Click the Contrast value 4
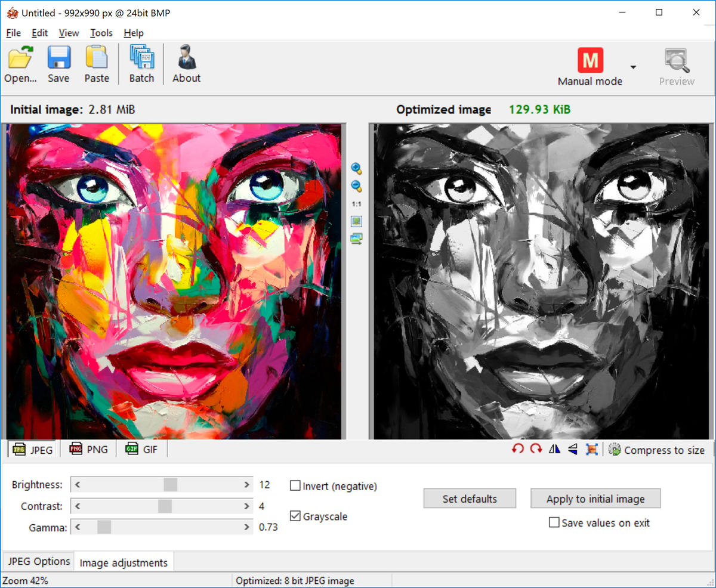 [262, 506]
